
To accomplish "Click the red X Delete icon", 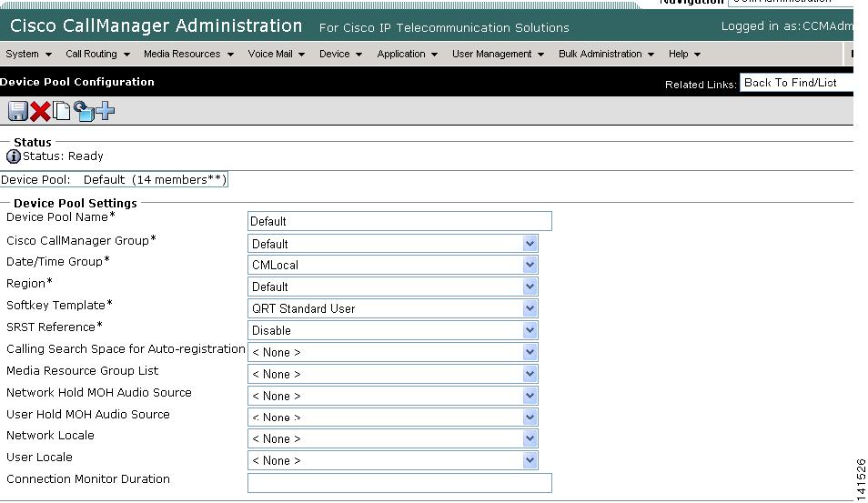I will (40, 111).
